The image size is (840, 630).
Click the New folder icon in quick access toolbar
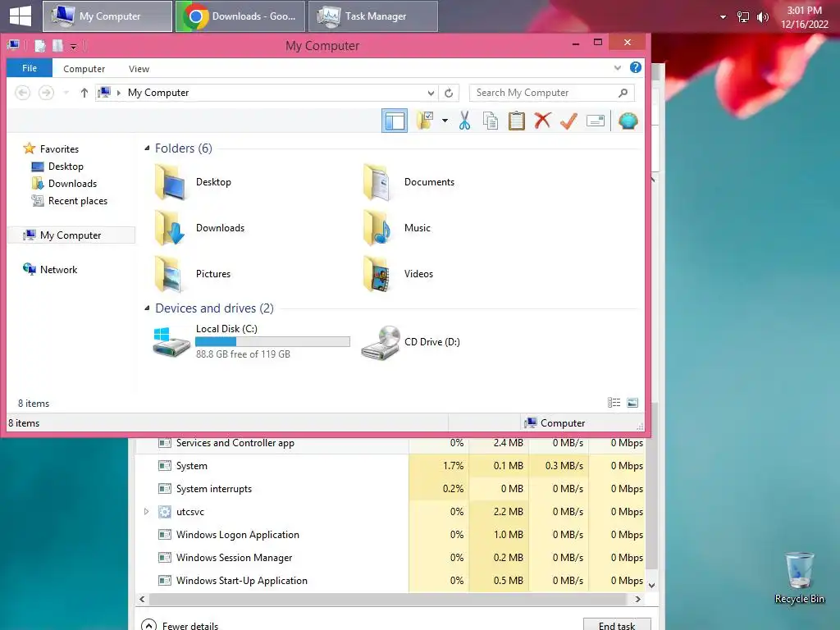pyautogui.click(x=57, y=46)
